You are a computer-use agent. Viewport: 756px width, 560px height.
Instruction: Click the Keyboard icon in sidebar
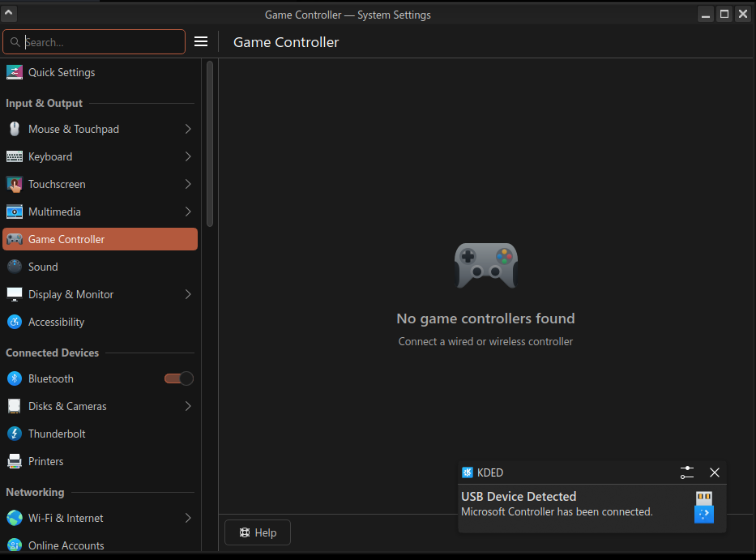pos(15,156)
